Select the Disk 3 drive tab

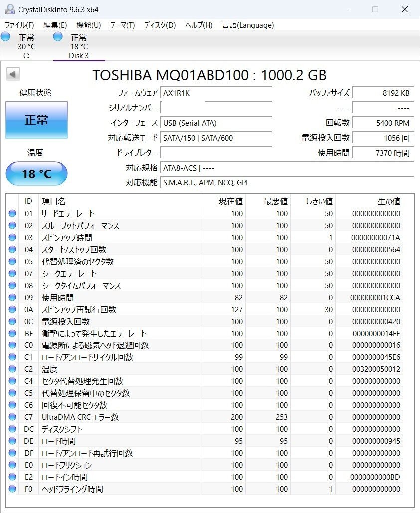(79, 46)
